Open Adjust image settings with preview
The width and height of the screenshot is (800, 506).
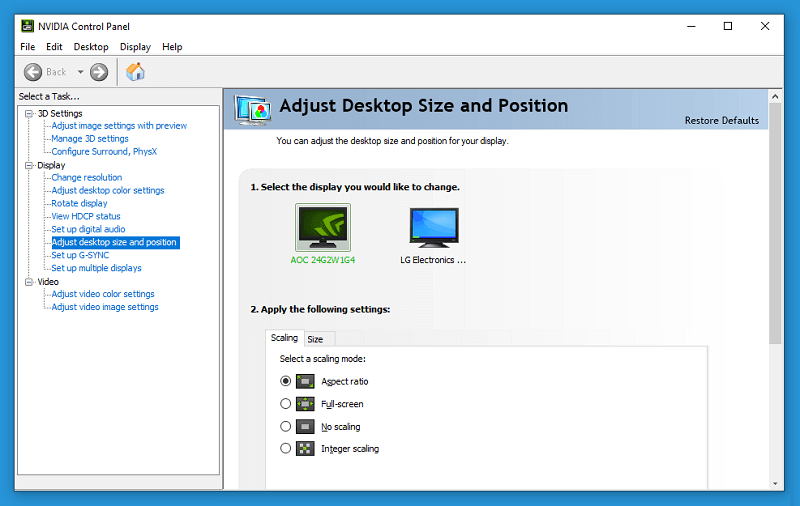click(119, 125)
